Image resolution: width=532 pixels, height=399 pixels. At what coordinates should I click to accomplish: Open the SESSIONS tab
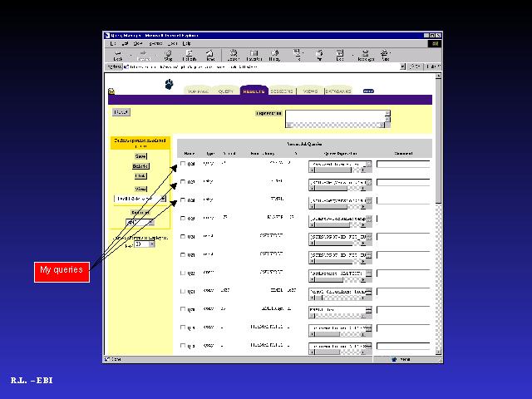pos(282,91)
